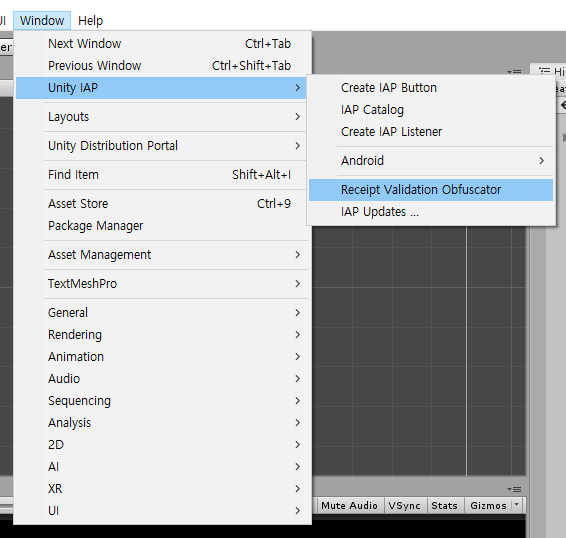Open the Gizmos dropdown arrow
Image resolution: width=566 pixels, height=538 pixels.
[517, 504]
